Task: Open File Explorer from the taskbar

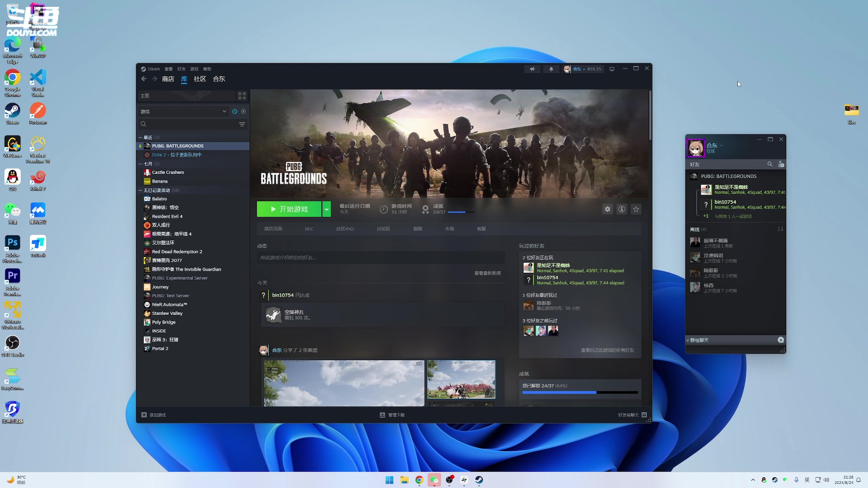Action: tap(404, 480)
